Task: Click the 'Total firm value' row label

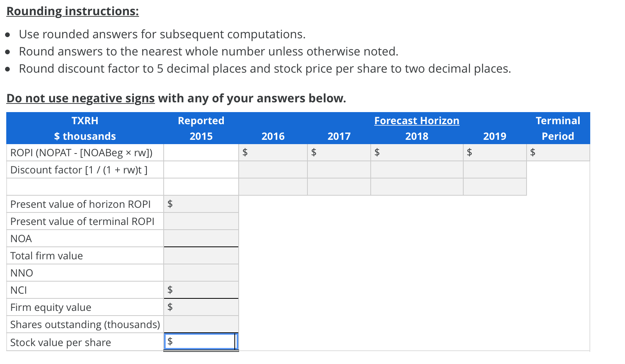Action: (46, 256)
